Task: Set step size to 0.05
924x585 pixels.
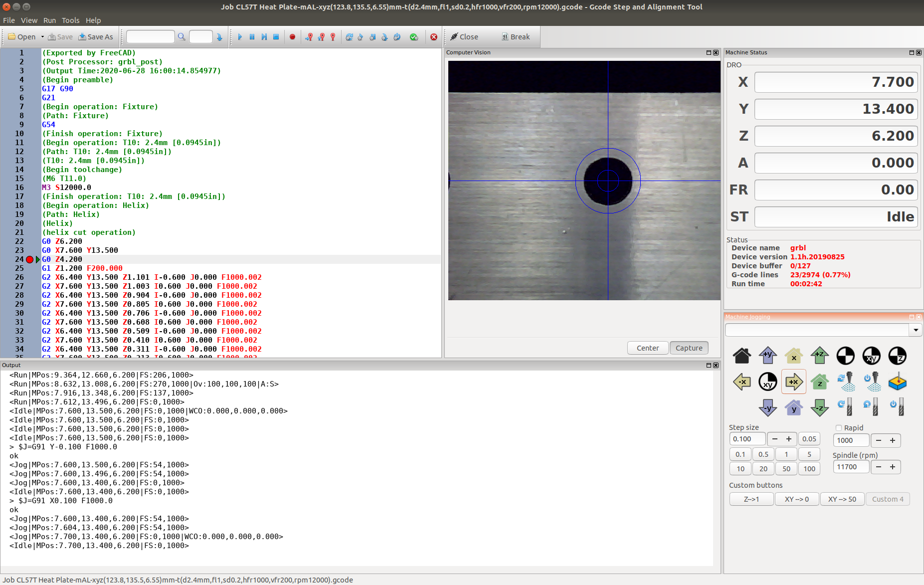Action: [809, 439]
